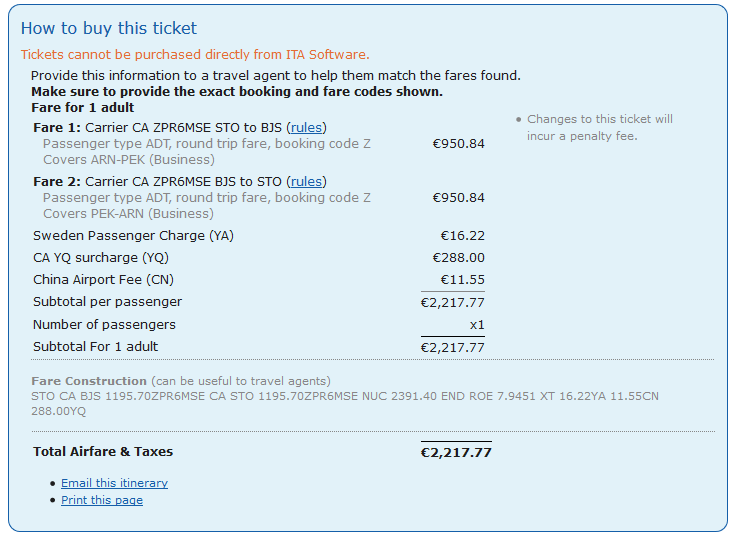Click the "How to buy this ticket" heading

click(x=109, y=29)
